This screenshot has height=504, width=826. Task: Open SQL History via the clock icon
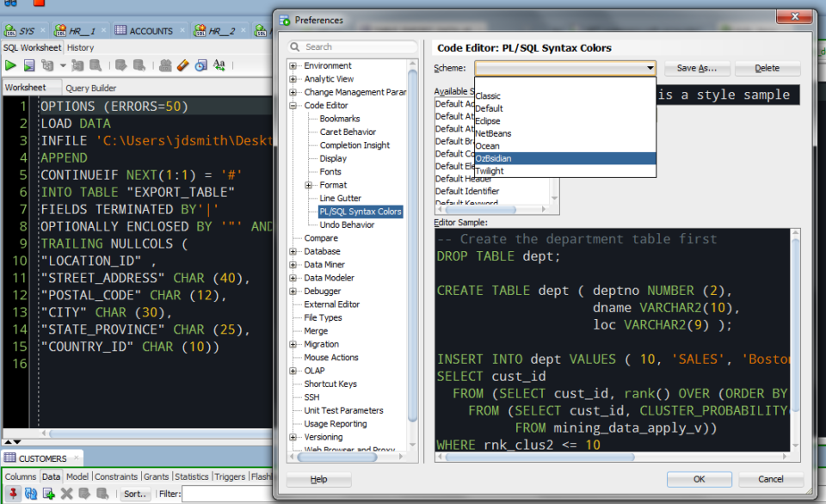point(200,66)
